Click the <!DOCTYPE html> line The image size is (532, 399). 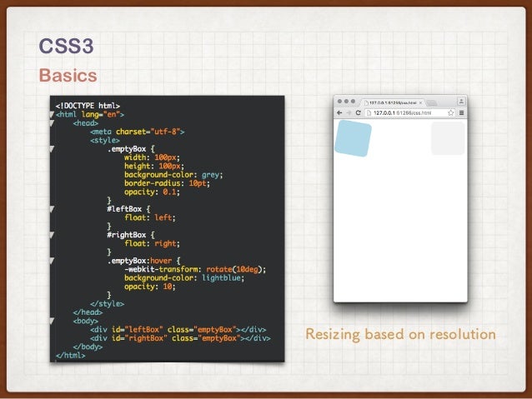(x=88, y=106)
